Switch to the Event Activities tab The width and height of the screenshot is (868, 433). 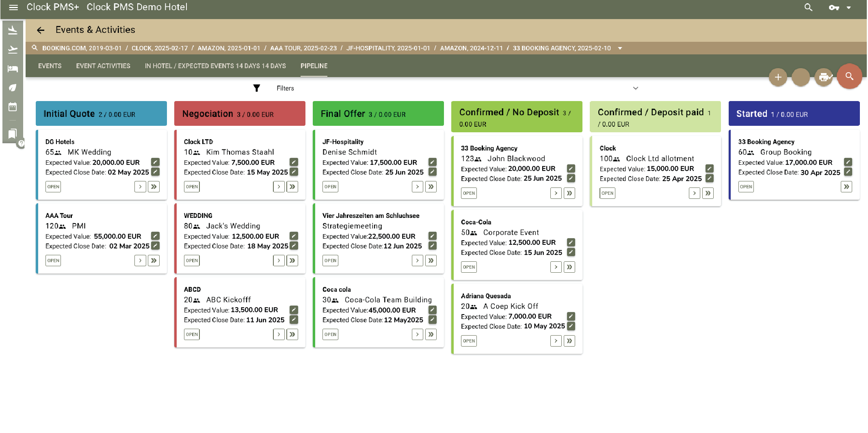pyautogui.click(x=103, y=66)
